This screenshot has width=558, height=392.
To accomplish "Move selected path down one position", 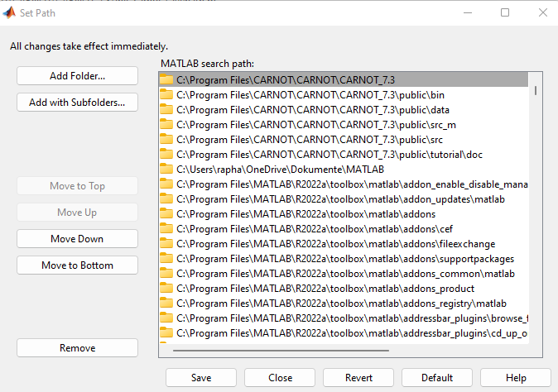I will pyautogui.click(x=77, y=239).
